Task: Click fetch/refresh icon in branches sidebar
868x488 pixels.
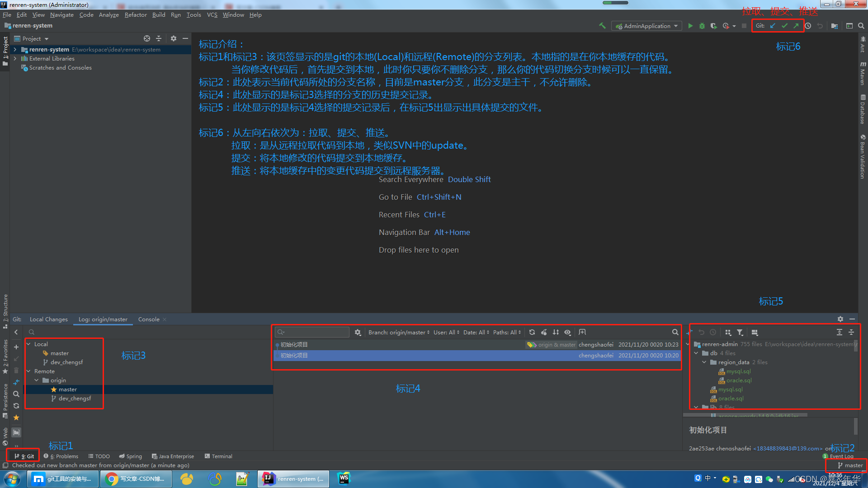Action: 16,406
